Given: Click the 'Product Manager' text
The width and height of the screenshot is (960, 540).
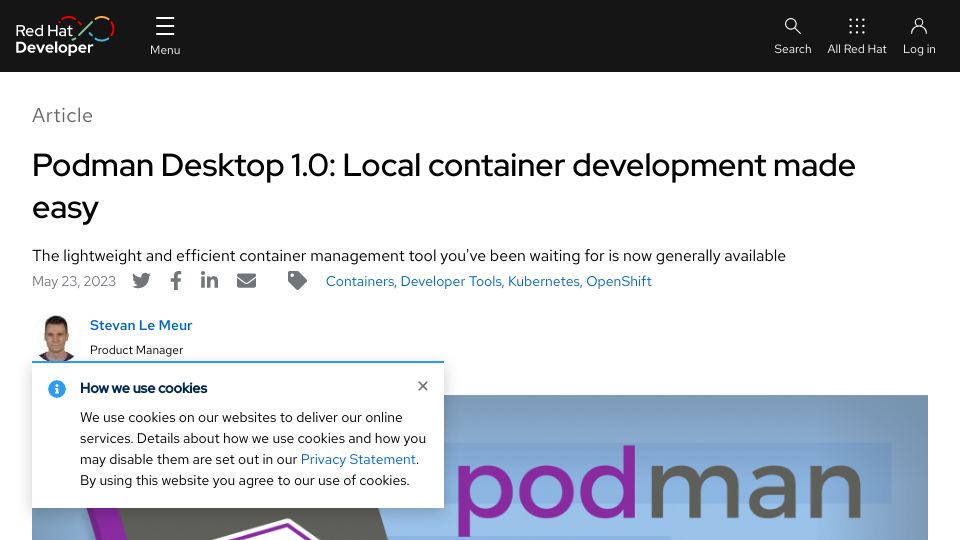Looking at the screenshot, I should 137,350.
